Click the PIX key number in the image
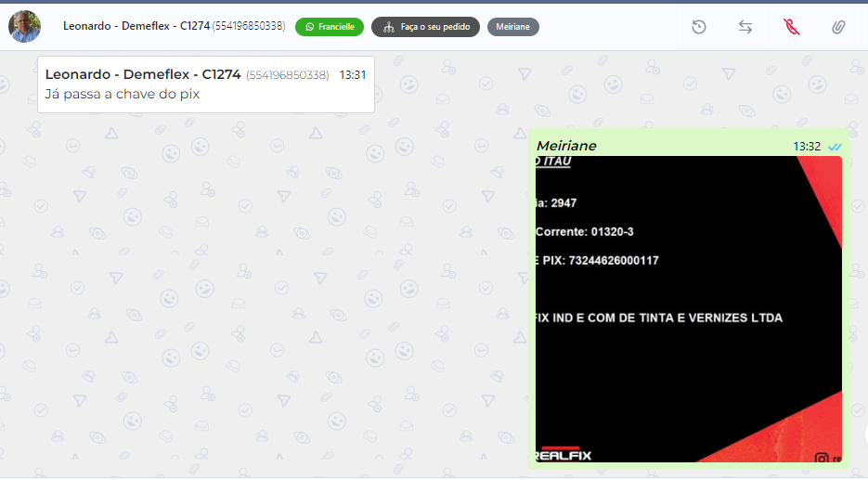 click(x=614, y=261)
